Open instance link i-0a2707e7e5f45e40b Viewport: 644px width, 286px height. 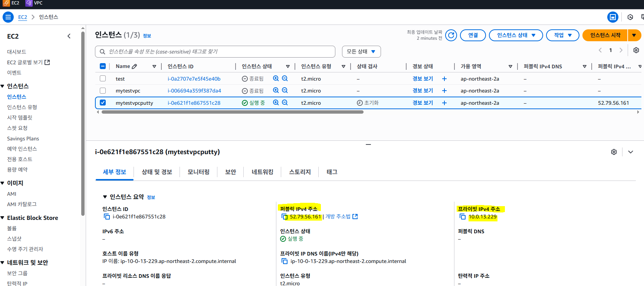194,79
